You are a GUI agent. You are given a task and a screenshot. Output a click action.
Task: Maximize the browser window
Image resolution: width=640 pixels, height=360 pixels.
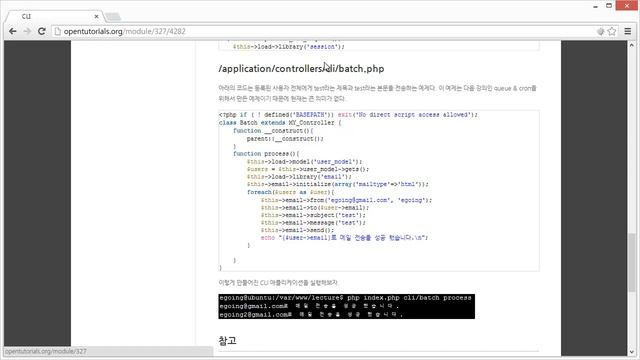coord(609,6)
